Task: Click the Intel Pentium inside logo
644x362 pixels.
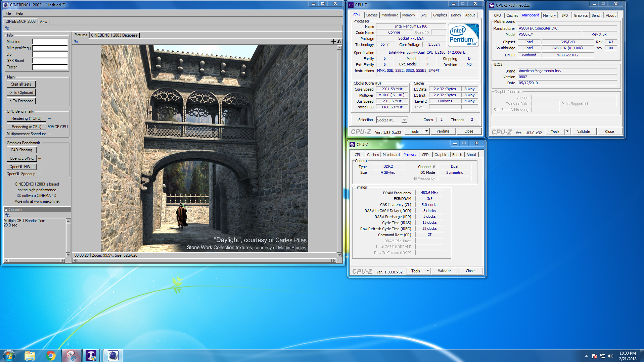Action: 464,35
